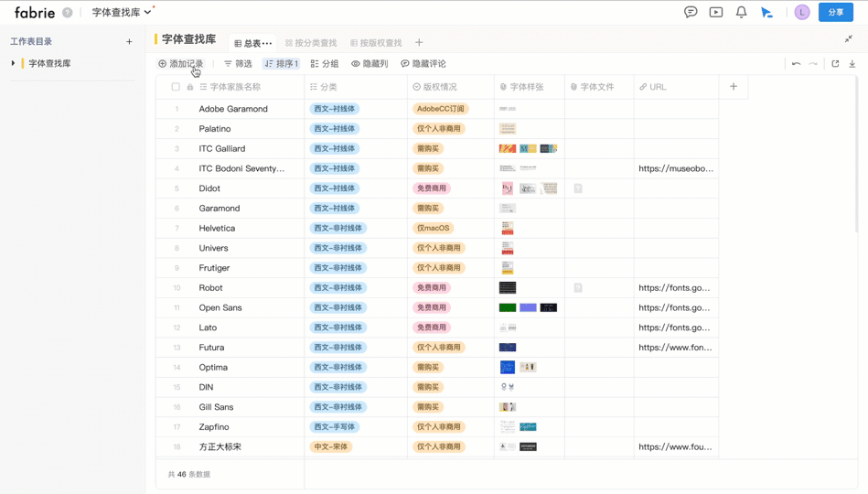The image size is (868, 494).
Task: Open first sample thumbnail in ITC Galliard row
Action: (x=508, y=148)
